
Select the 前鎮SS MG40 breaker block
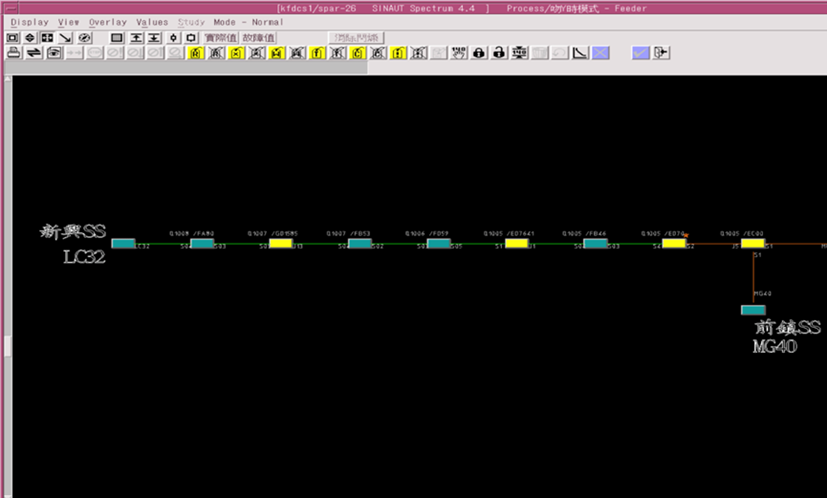point(753,310)
